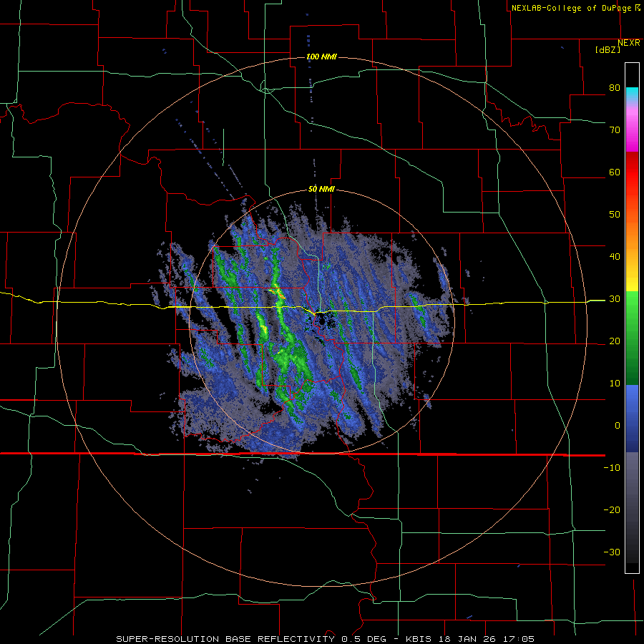
Task: Click the 50 value on the dBZ scale
Action: tap(615, 215)
